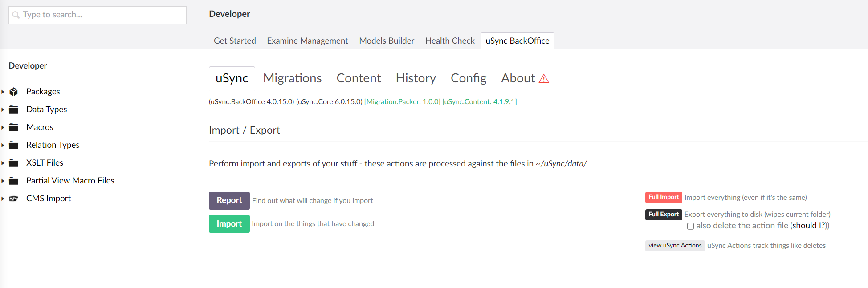Image resolution: width=868 pixels, height=288 pixels.
Task: Select CMS Import in the tree
Action: pos(49,199)
